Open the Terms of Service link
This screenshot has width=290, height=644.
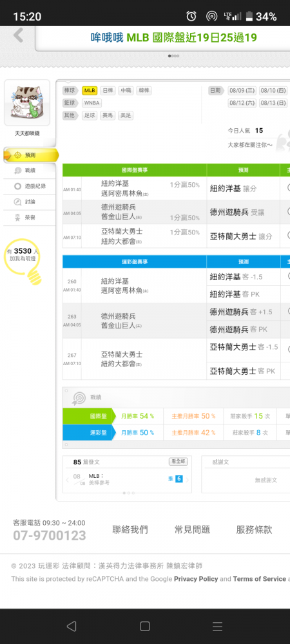coord(259,579)
